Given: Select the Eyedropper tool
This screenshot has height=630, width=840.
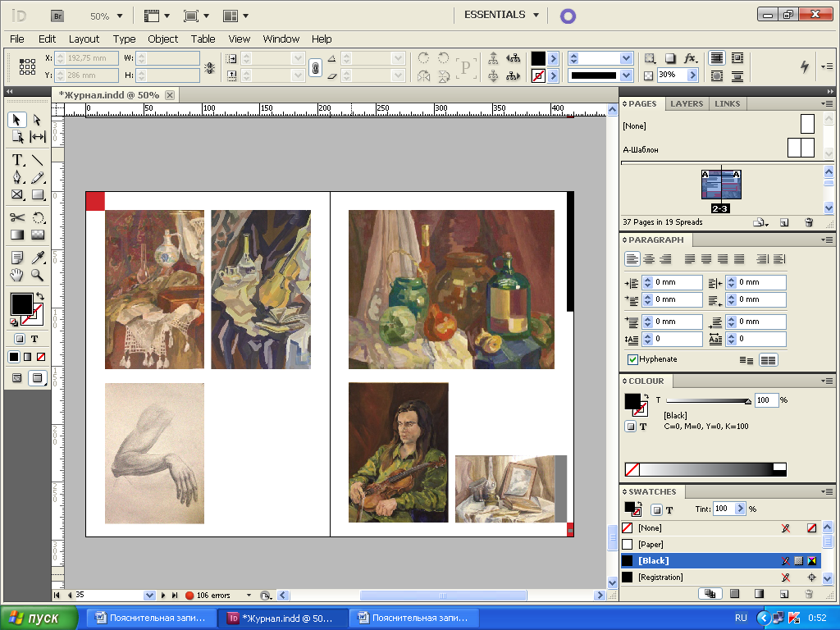Looking at the screenshot, I should (37, 258).
